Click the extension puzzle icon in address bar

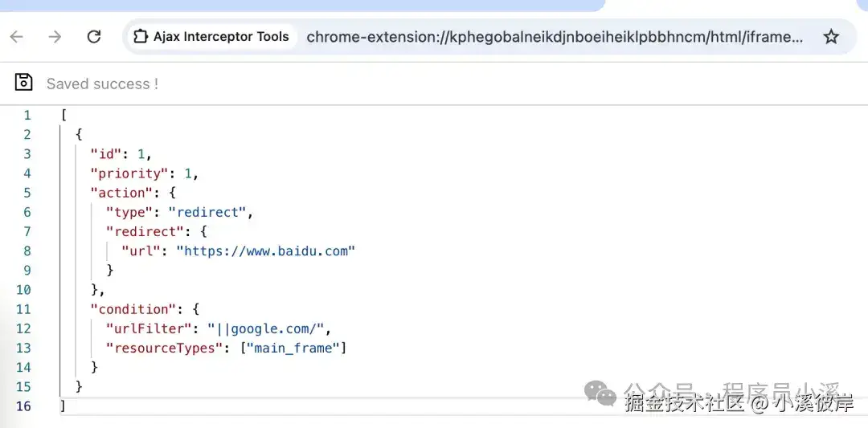click(x=141, y=37)
